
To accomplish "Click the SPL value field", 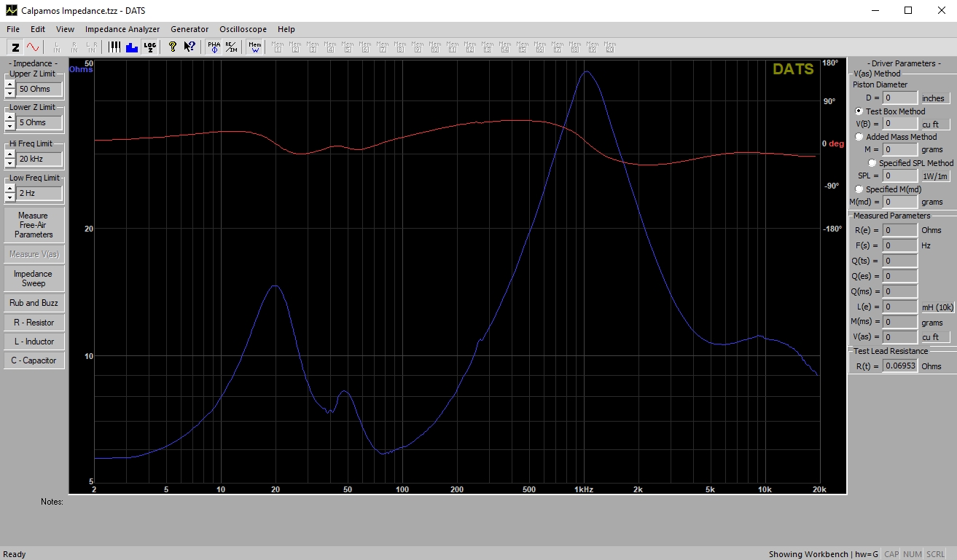I will pos(900,176).
